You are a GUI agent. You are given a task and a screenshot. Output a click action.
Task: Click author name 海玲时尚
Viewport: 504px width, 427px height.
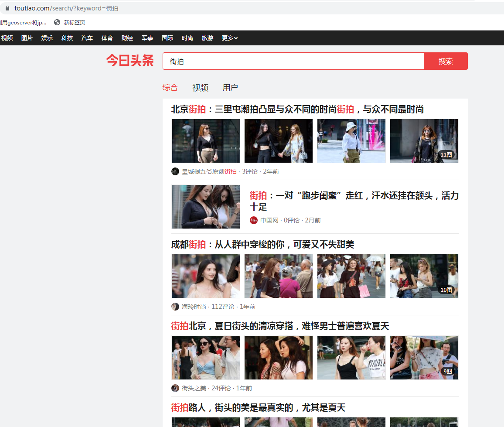pyautogui.click(x=194, y=307)
